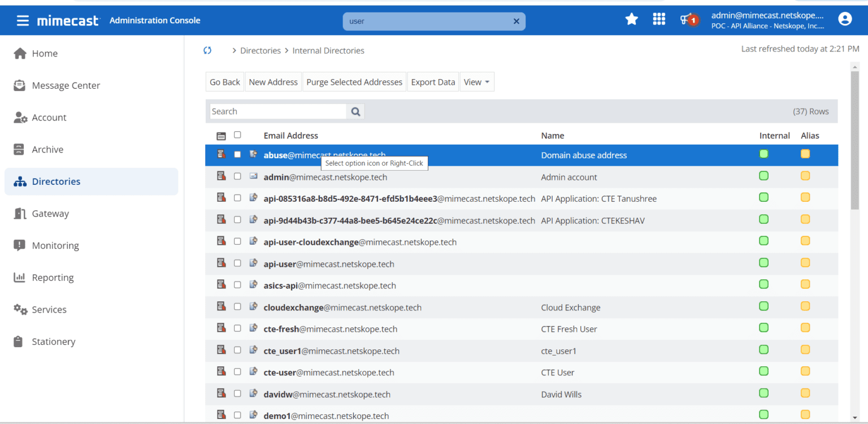
Task: Check the select-all checkbox in header row
Action: [237, 135]
